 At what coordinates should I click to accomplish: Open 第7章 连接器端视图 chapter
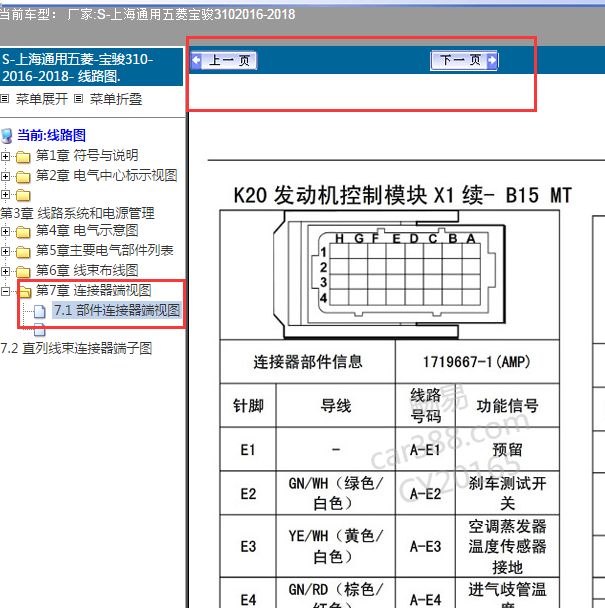[93, 290]
